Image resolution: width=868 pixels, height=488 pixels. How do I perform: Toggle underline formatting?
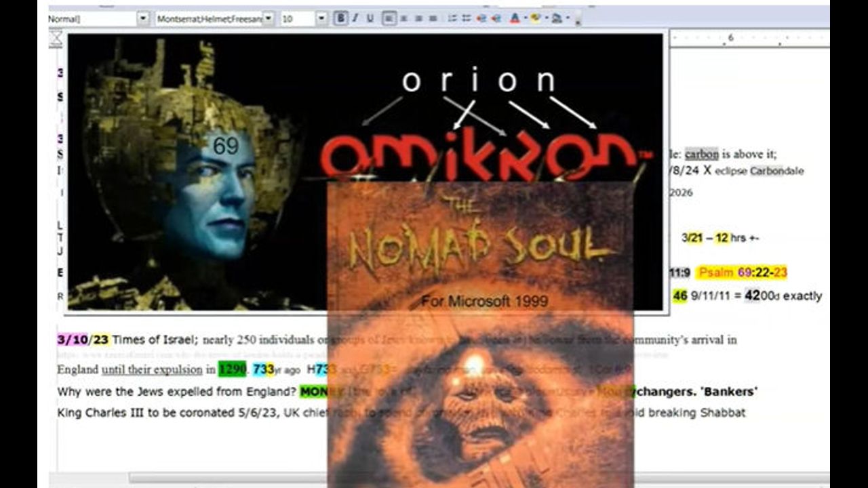point(370,19)
